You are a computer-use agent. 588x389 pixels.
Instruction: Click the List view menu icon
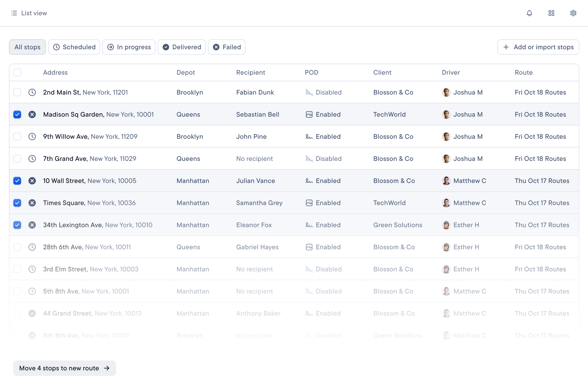tap(14, 13)
